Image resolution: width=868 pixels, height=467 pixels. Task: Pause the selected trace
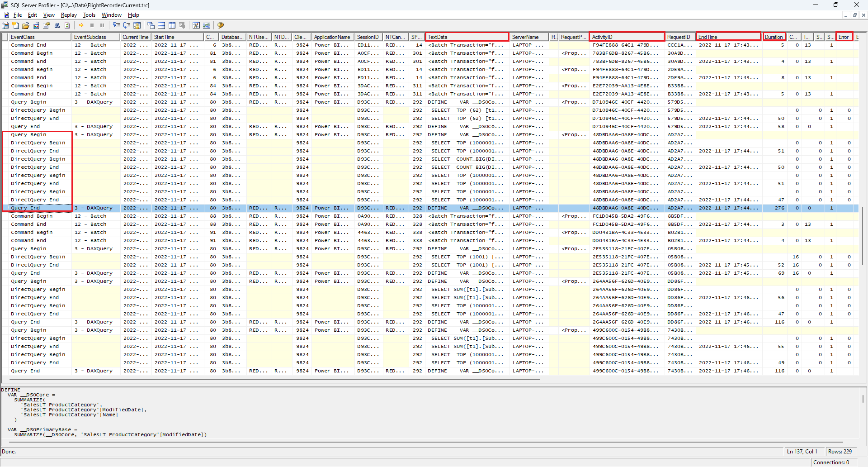click(102, 25)
